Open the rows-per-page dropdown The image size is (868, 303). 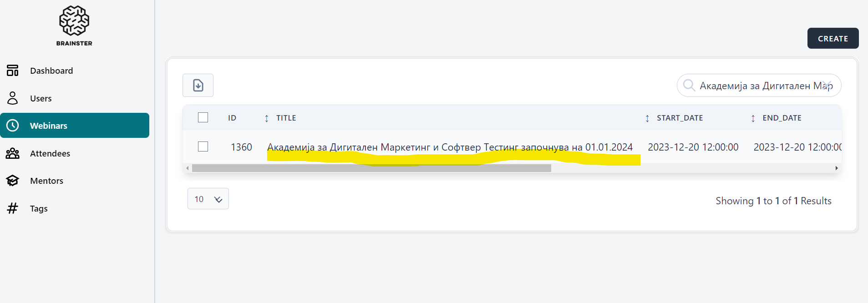(x=208, y=199)
